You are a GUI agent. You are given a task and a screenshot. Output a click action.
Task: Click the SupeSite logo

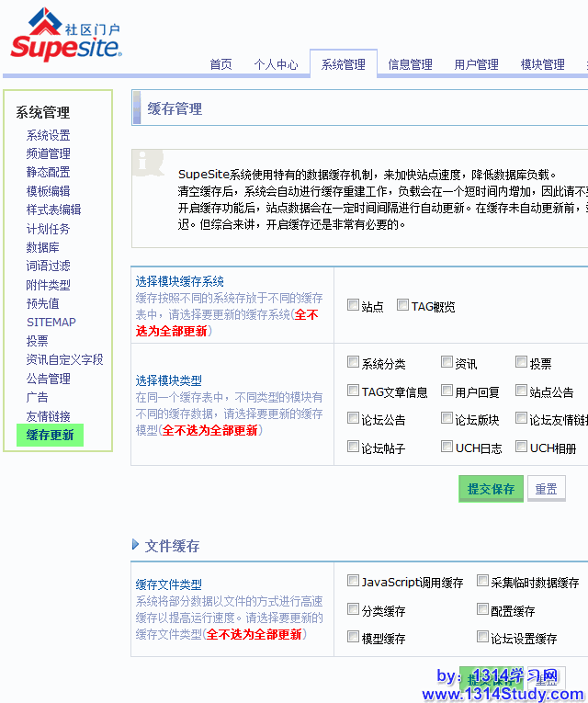click(66, 35)
